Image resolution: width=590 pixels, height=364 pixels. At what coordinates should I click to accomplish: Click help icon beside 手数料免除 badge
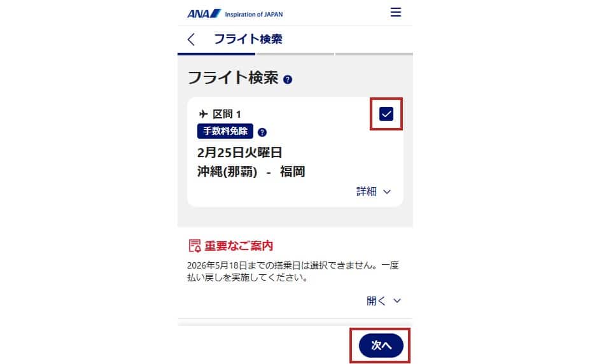(262, 132)
